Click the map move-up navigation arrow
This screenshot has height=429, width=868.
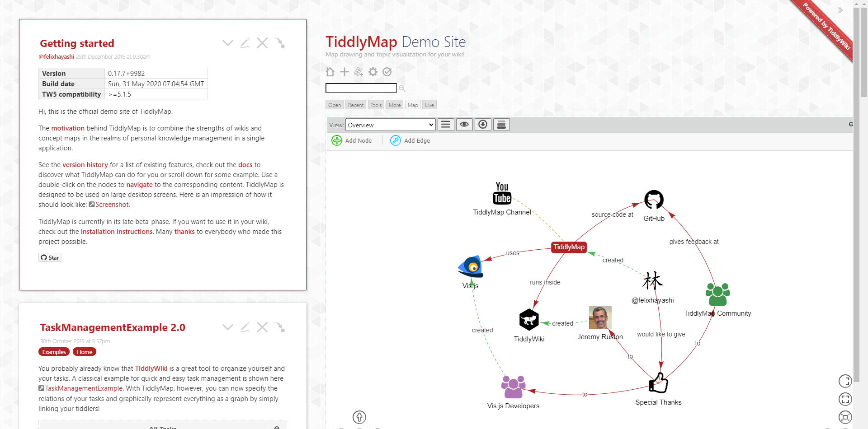point(359,417)
